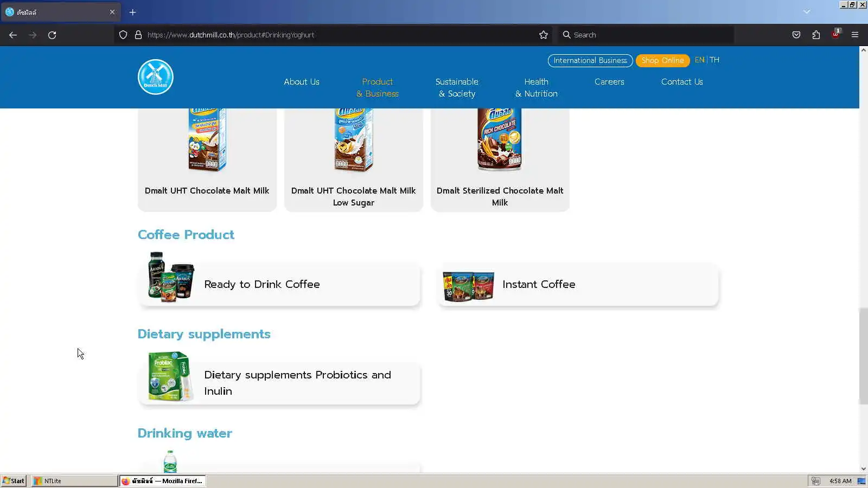
Task: Select the Dmalt Low Sugar carton image
Action: [354, 139]
